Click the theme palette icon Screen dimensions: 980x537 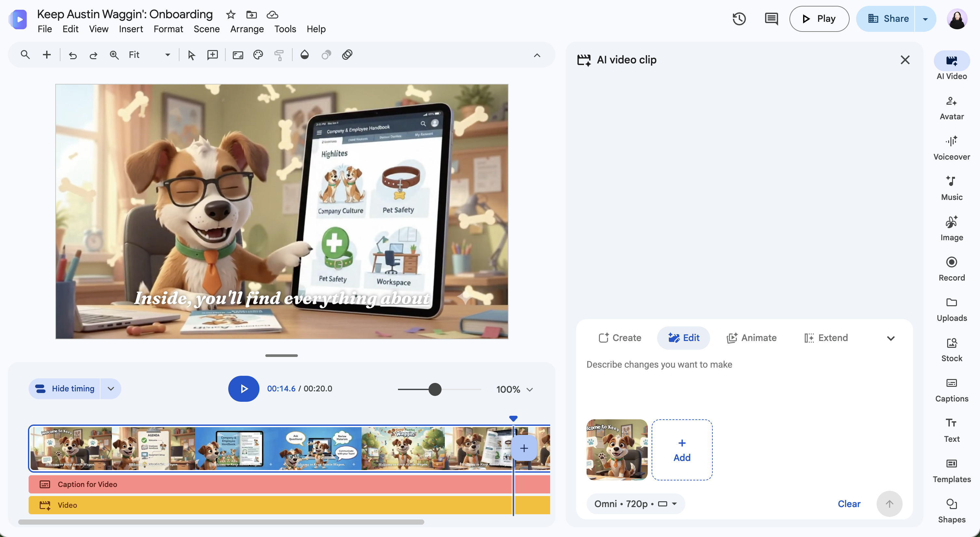click(x=258, y=55)
